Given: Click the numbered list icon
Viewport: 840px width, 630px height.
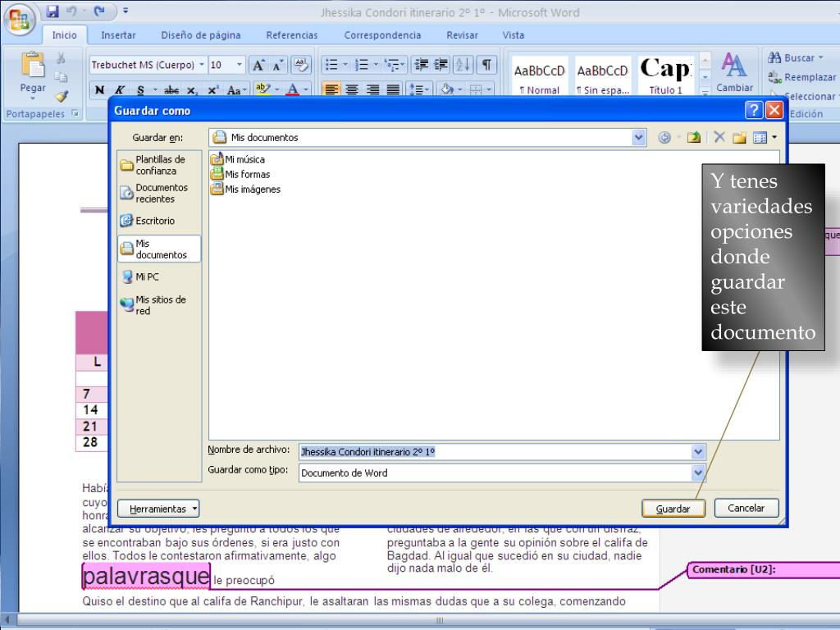Looking at the screenshot, I should [362, 65].
